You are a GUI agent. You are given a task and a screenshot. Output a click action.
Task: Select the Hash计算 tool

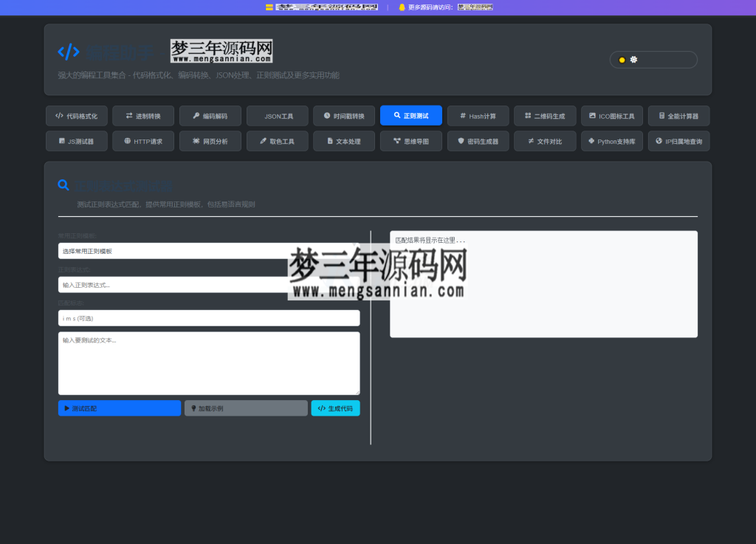tap(478, 115)
